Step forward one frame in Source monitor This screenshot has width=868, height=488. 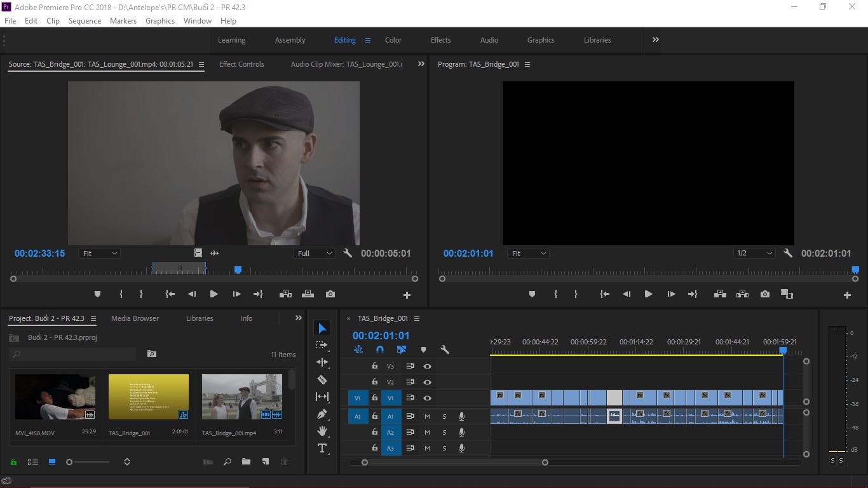click(236, 294)
